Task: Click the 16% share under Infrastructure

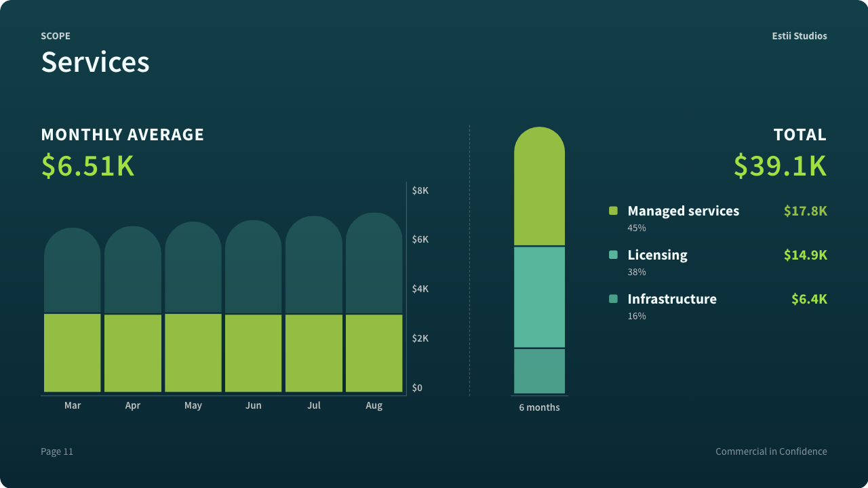Action: (637, 316)
